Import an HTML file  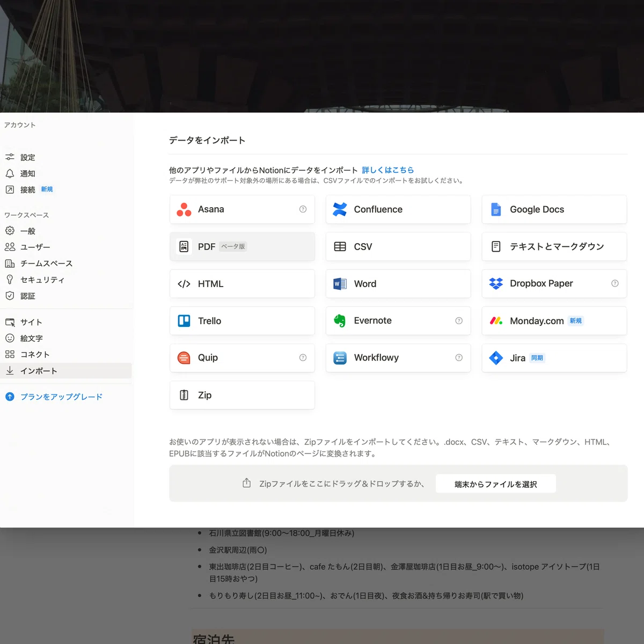pyautogui.click(x=242, y=284)
